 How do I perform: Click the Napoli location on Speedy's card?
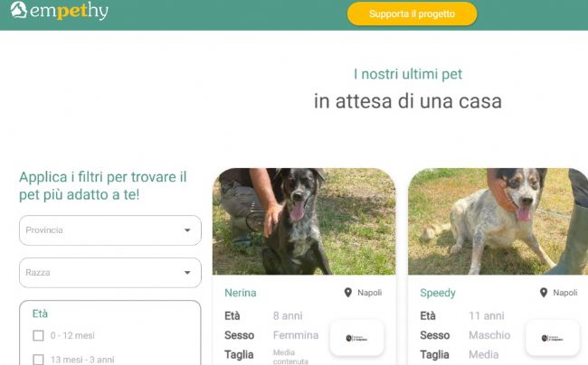pyautogui.click(x=565, y=293)
